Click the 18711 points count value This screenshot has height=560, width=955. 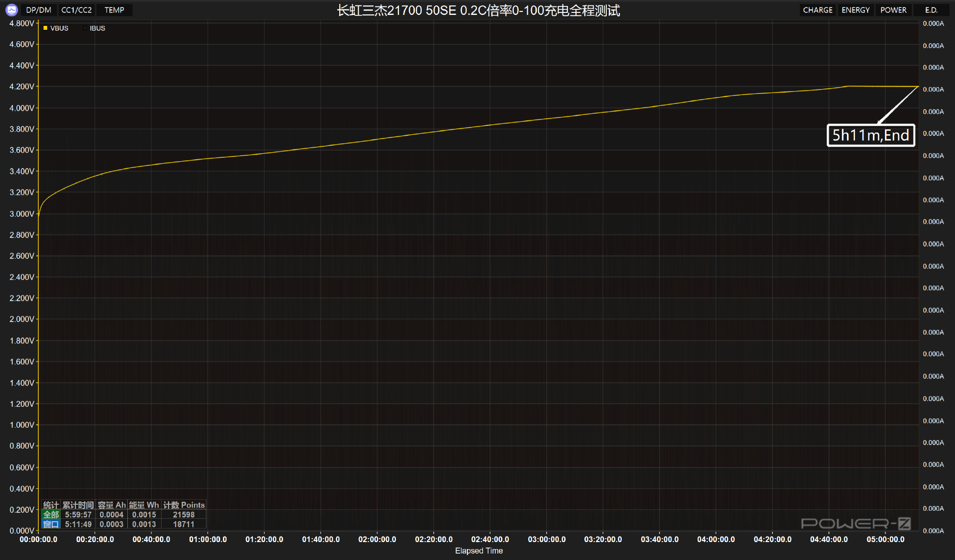pos(184,524)
